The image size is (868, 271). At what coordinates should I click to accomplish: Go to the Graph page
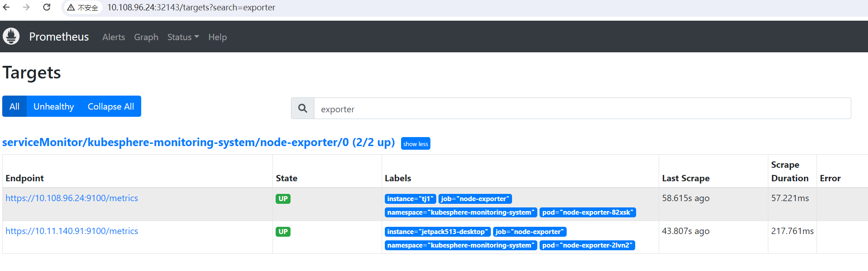[x=146, y=37]
